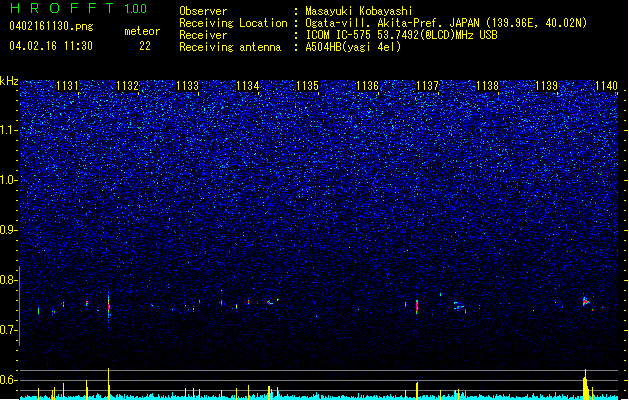629x400 pixels.
Task: Click the 1139 time marker
Action: (547, 86)
